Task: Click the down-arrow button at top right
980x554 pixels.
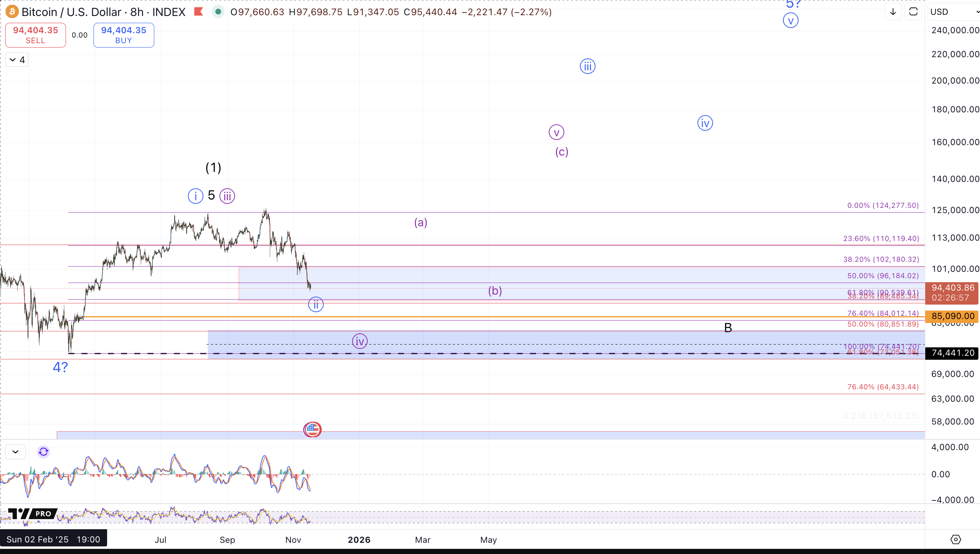Action: pos(893,12)
